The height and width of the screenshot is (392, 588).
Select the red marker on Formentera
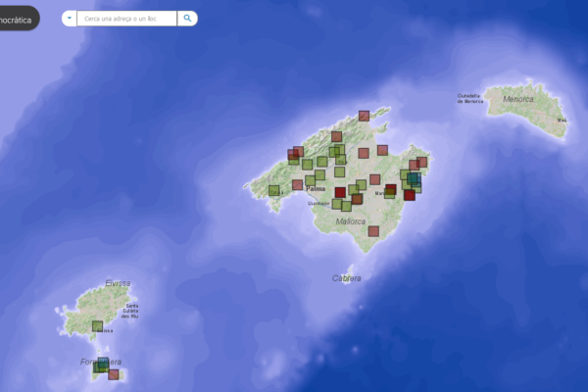(114, 374)
